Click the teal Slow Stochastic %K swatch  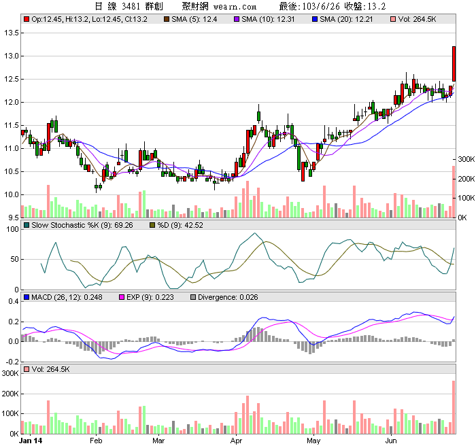[x=27, y=225]
